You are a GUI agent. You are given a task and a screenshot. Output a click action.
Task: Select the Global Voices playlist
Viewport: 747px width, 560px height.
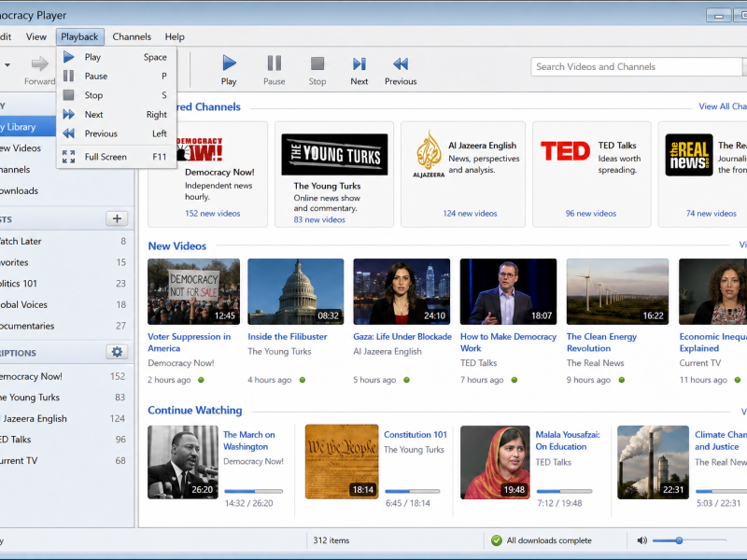click(66, 305)
